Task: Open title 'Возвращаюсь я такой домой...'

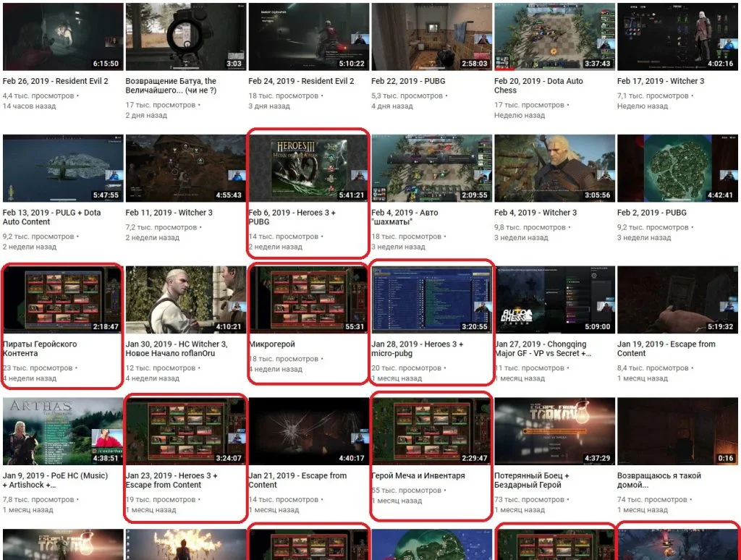Action: click(x=659, y=480)
